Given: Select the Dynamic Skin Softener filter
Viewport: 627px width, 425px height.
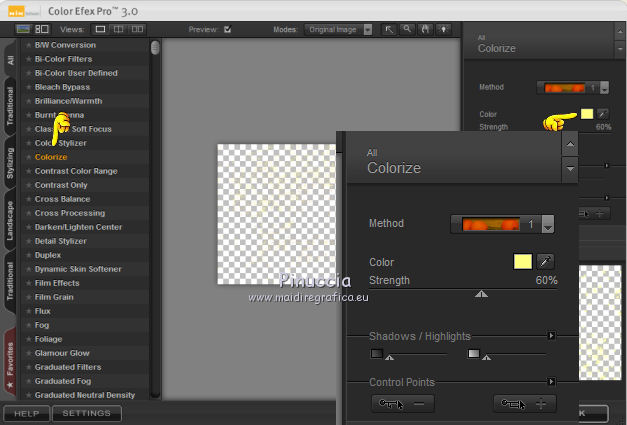Looking at the screenshot, I should point(78,269).
